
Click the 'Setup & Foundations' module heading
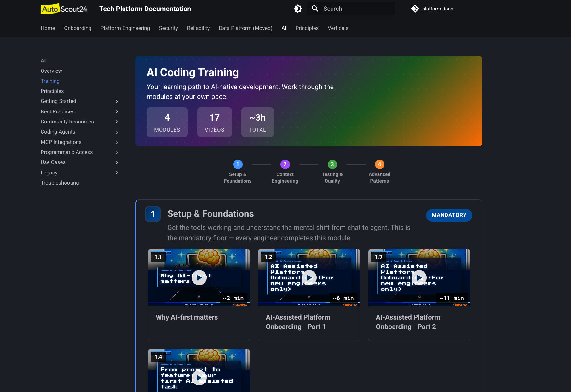coord(211,214)
